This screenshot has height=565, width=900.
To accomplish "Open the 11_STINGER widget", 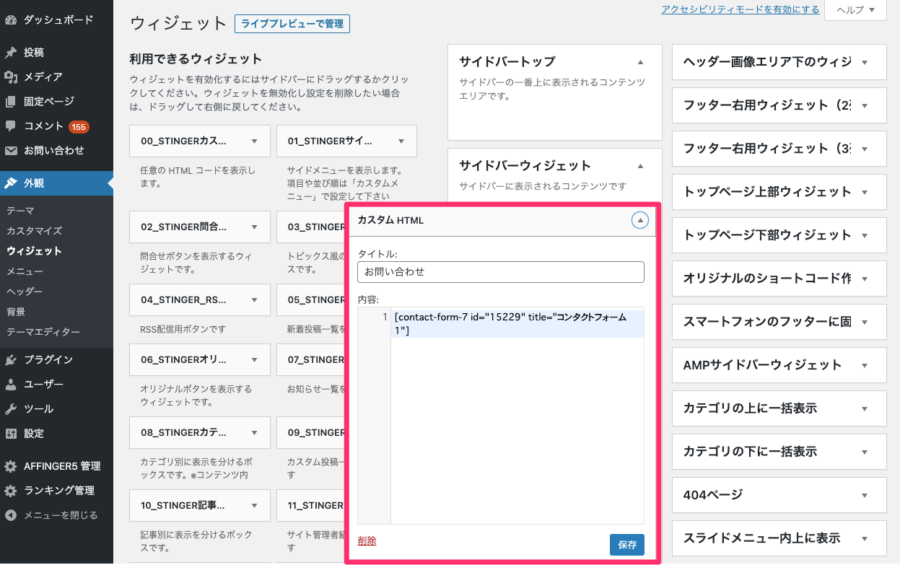I will [x=311, y=505].
